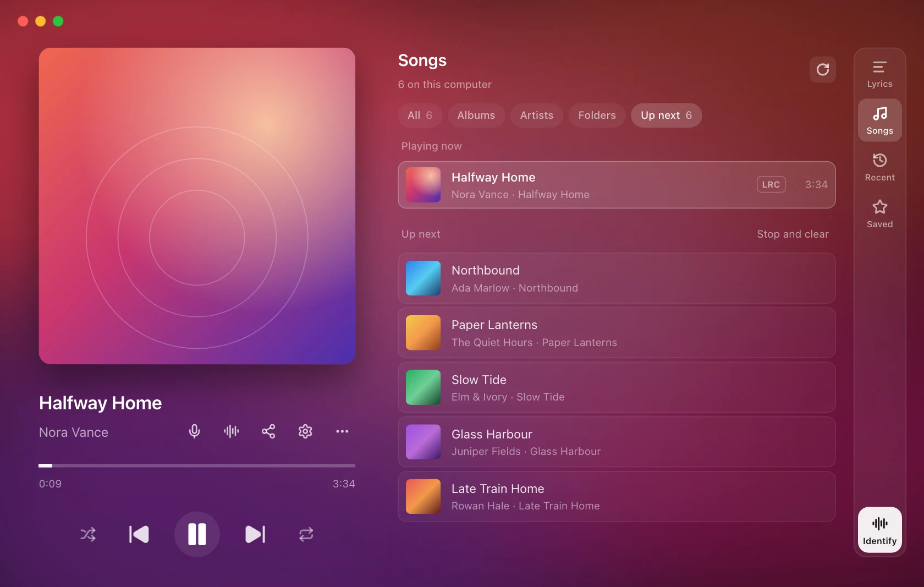924x587 pixels.
Task: Open the more options ellipsis
Action: [342, 431]
